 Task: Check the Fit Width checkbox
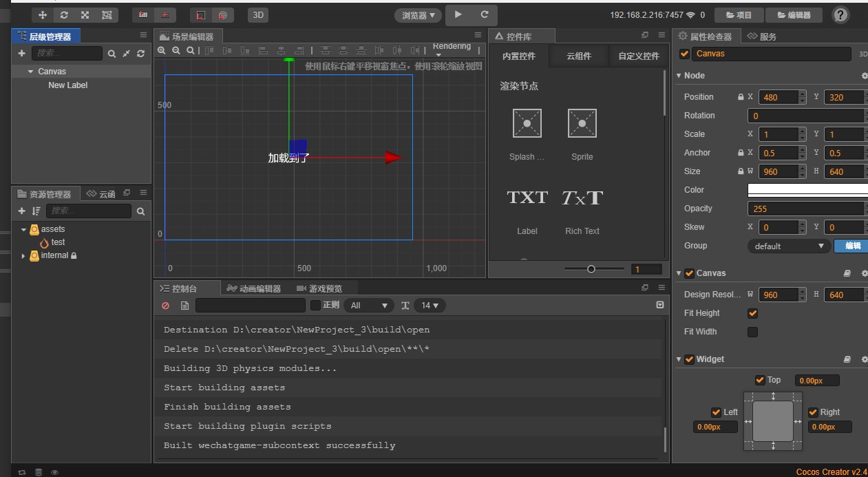tap(753, 332)
